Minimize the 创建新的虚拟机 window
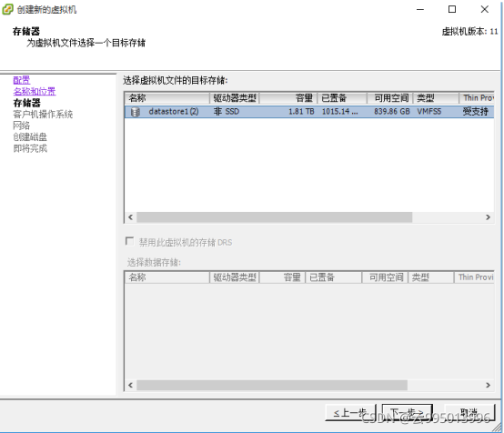504x433 pixels. click(x=420, y=9)
